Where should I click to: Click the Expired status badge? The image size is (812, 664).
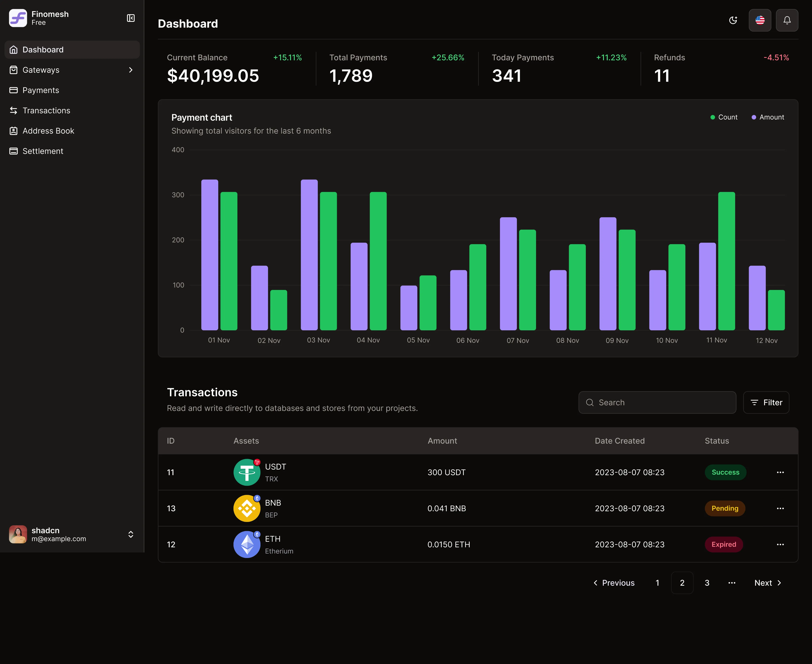(724, 544)
